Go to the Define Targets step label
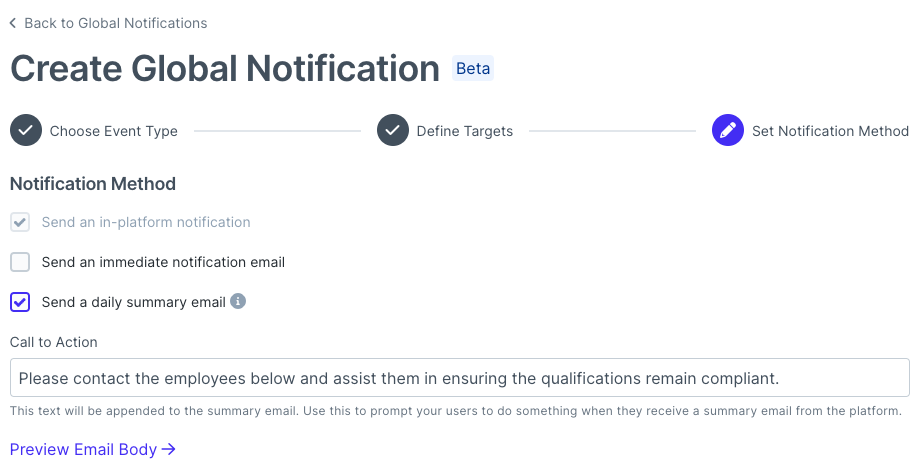This screenshot has width=917, height=473. point(464,131)
